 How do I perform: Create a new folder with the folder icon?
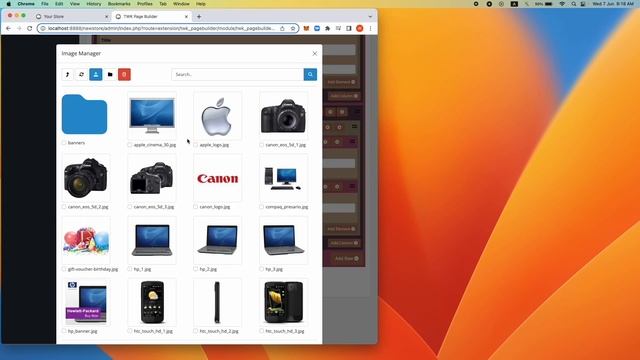[x=110, y=74]
